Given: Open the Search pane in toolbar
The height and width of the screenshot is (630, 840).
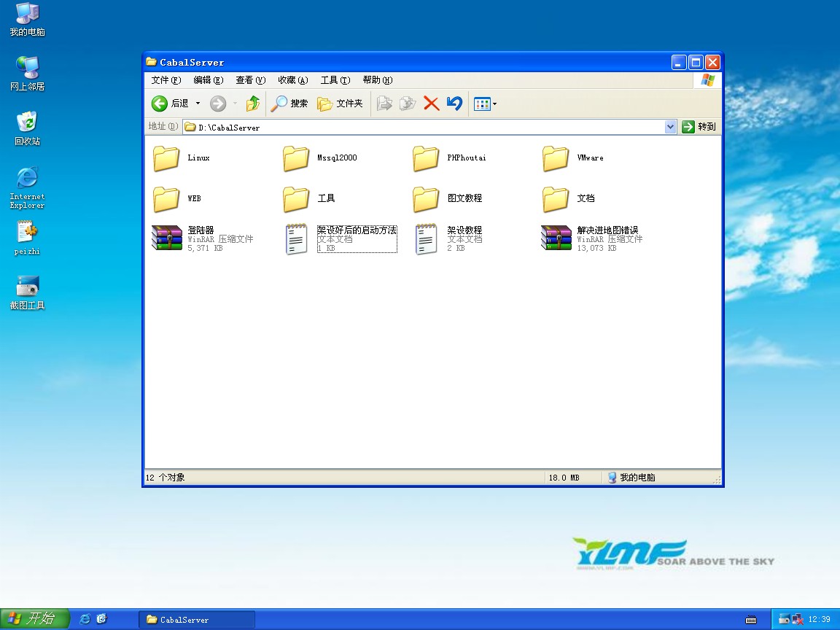Looking at the screenshot, I should click(289, 104).
